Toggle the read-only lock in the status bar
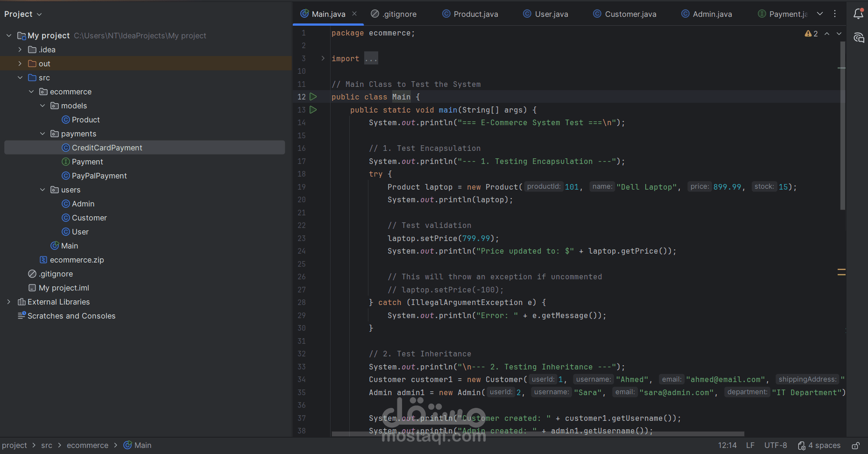This screenshot has height=454, width=868. [856, 445]
